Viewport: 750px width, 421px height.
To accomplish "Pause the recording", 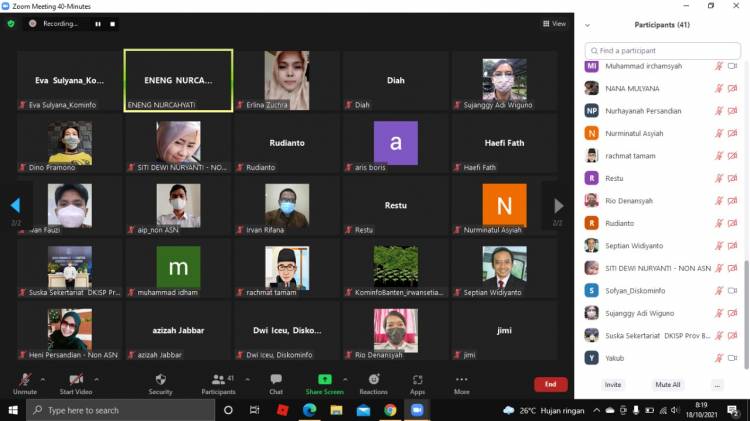I will 98,23.
